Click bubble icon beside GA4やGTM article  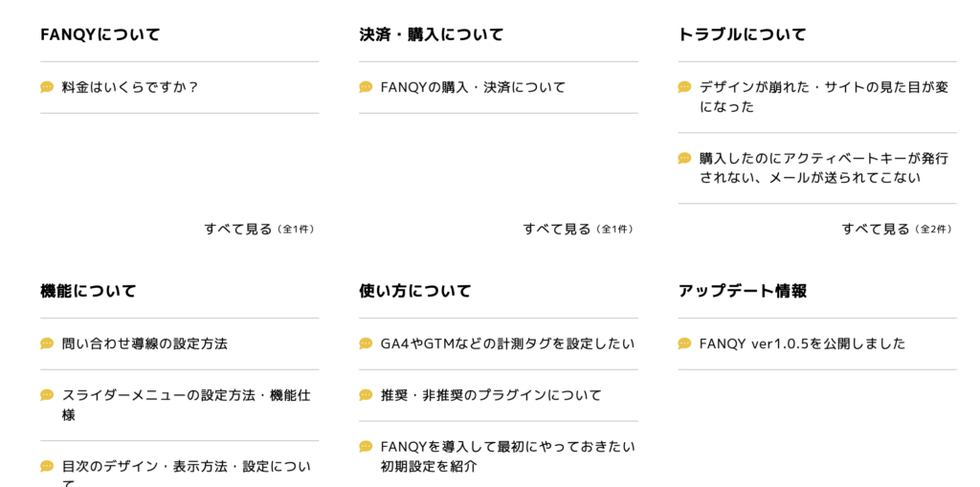[x=366, y=343]
